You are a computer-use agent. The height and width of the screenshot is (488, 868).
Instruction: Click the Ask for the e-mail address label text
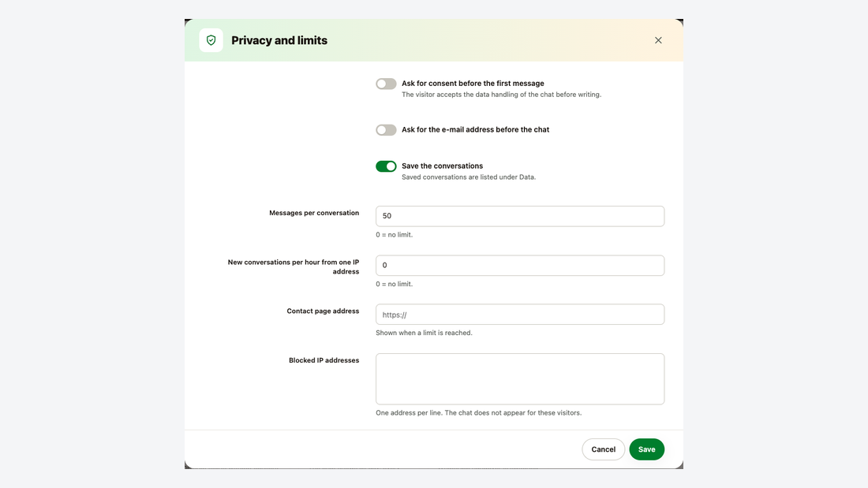[476, 129]
